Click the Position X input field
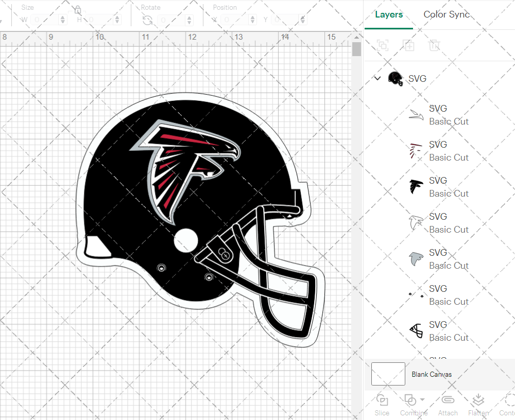Screen dimensions: 515x420 pos(235,20)
